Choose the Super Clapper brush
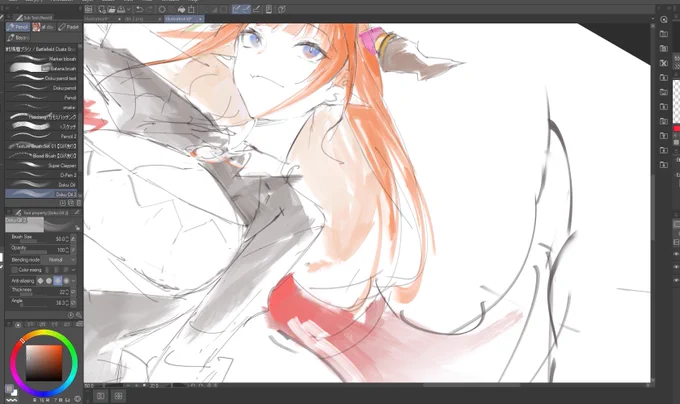Screen dimensions: 680x404 tap(42, 165)
